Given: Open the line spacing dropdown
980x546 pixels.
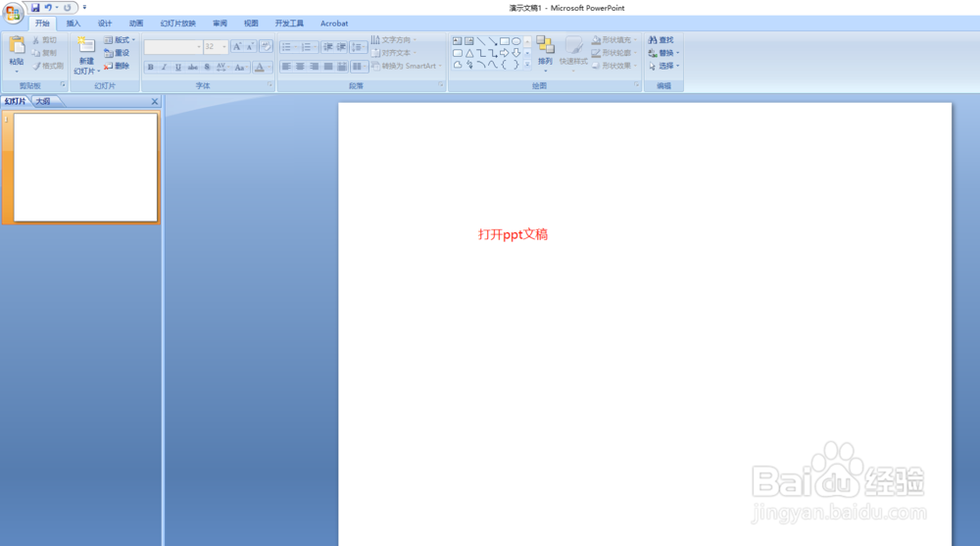Looking at the screenshot, I should point(358,47).
